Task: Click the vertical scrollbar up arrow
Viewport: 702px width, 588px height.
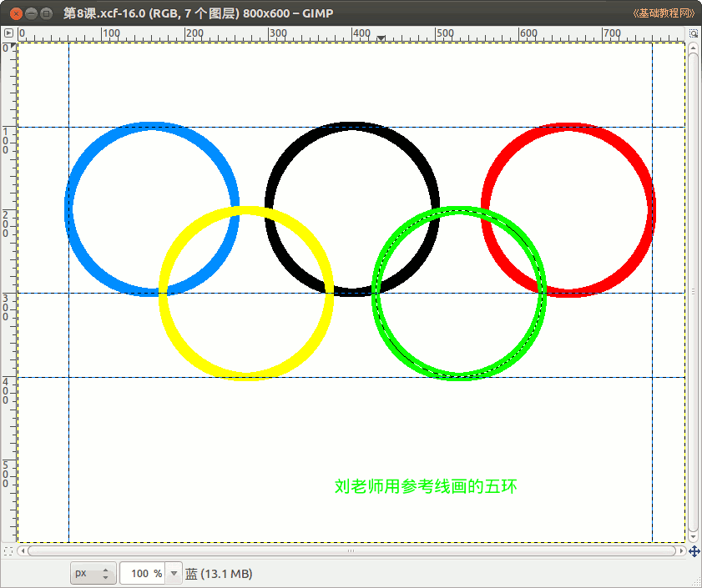Action: (693, 47)
